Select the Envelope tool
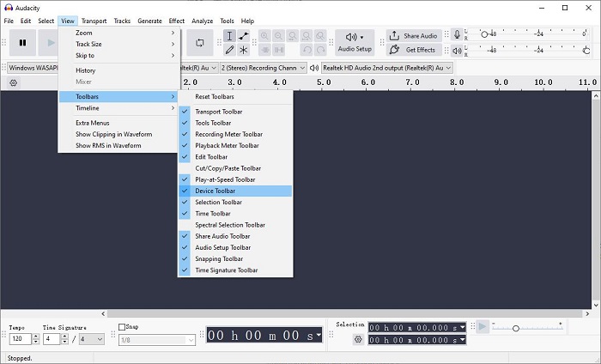Image resolution: width=601 pixels, height=364 pixels. [243, 36]
